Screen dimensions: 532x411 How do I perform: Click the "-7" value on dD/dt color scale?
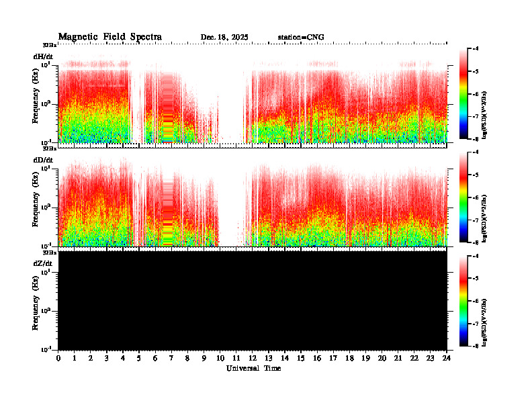click(x=476, y=220)
